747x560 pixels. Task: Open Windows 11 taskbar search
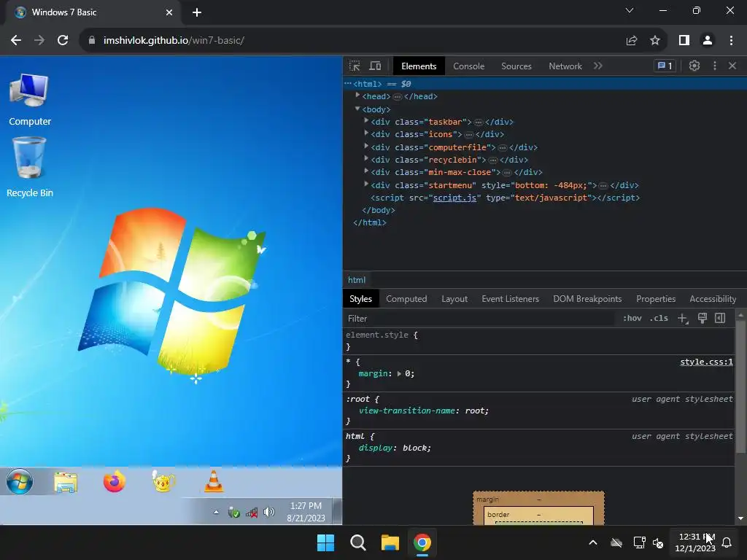357,542
